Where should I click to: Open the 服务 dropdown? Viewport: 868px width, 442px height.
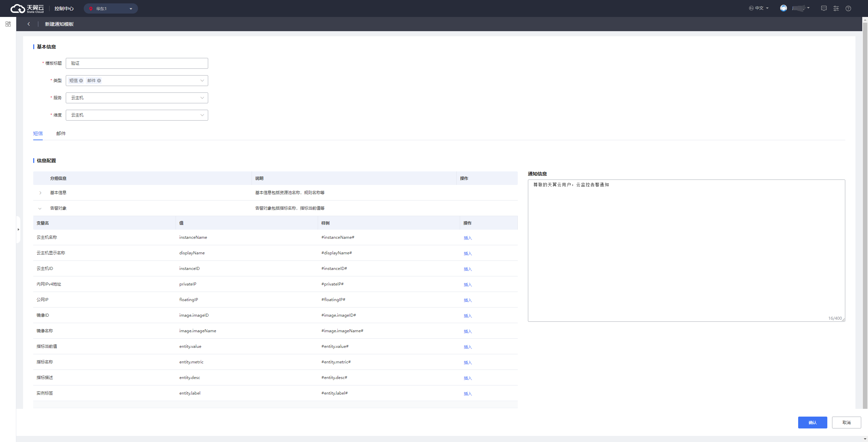[x=137, y=98]
